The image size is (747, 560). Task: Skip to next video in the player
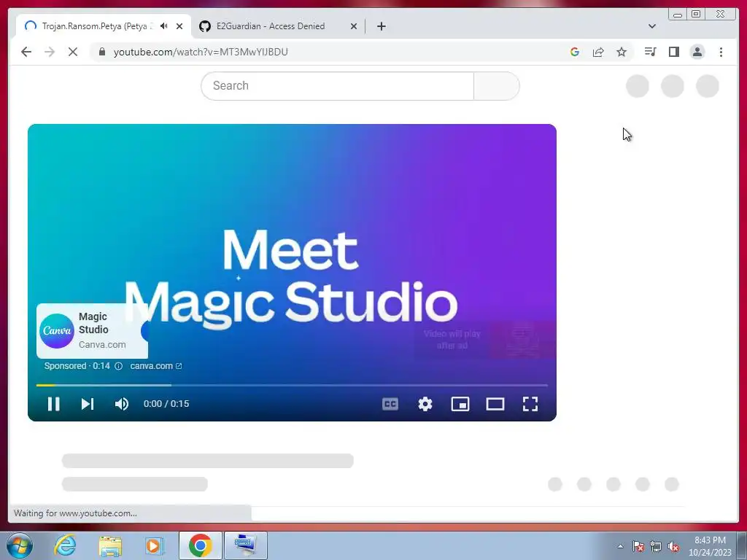point(88,404)
